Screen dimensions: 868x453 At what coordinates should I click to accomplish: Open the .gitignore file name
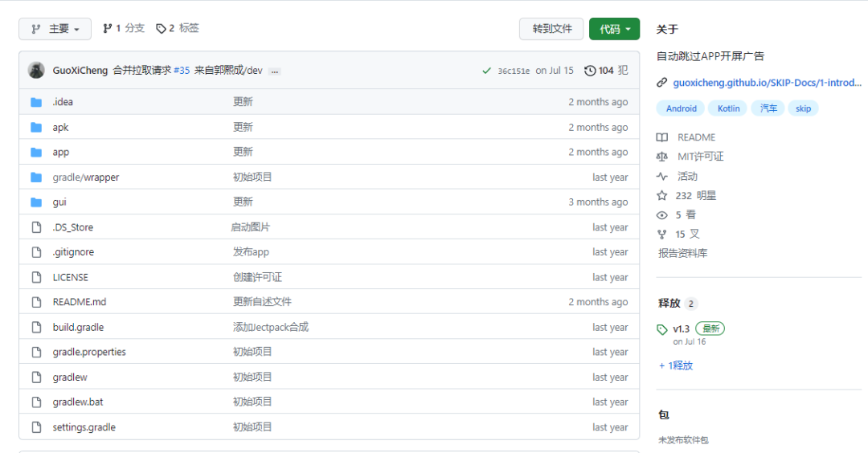73,251
